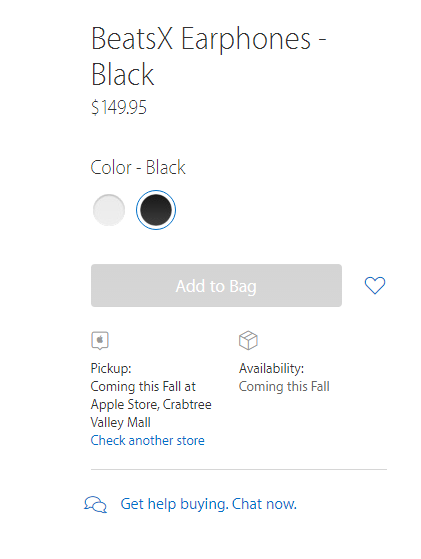Click the $149.95 price text
The width and height of the screenshot is (421, 559).
pyautogui.click(x=119, y=107)
